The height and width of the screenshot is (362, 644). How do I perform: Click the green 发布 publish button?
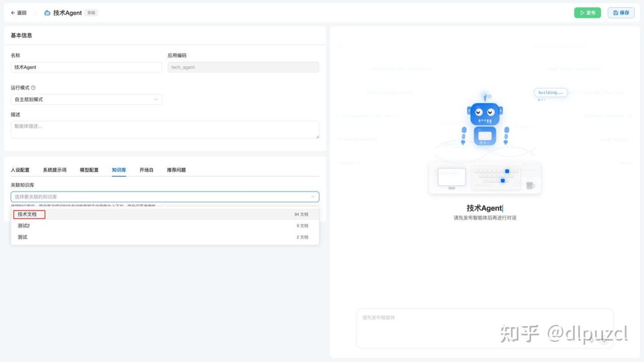coord(587,13)
